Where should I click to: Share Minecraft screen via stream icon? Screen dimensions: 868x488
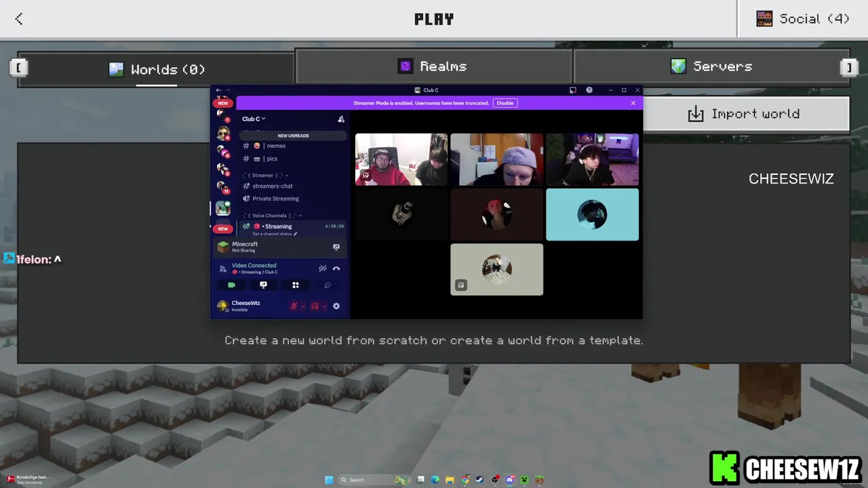pyautogui.click(x=336, y=247)
